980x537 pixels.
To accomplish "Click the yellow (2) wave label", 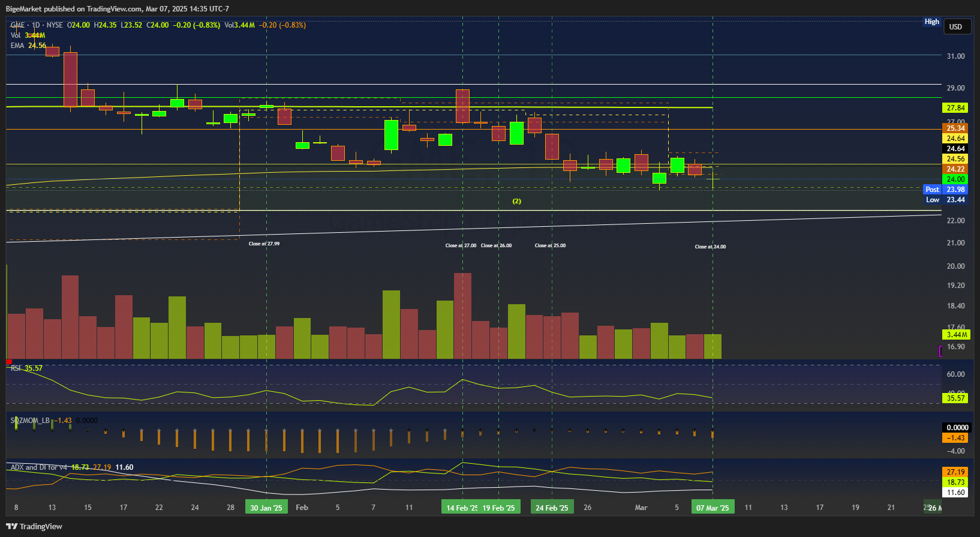I will (x=516, y=201).
